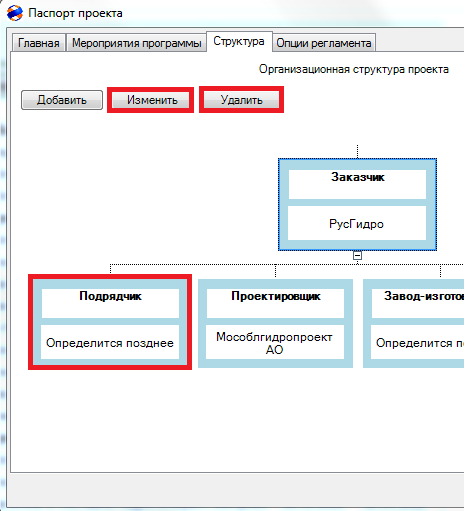Open the Мероприятия программы tab
Viewport: 465px width, 511px height.
[x=137, y=43]
